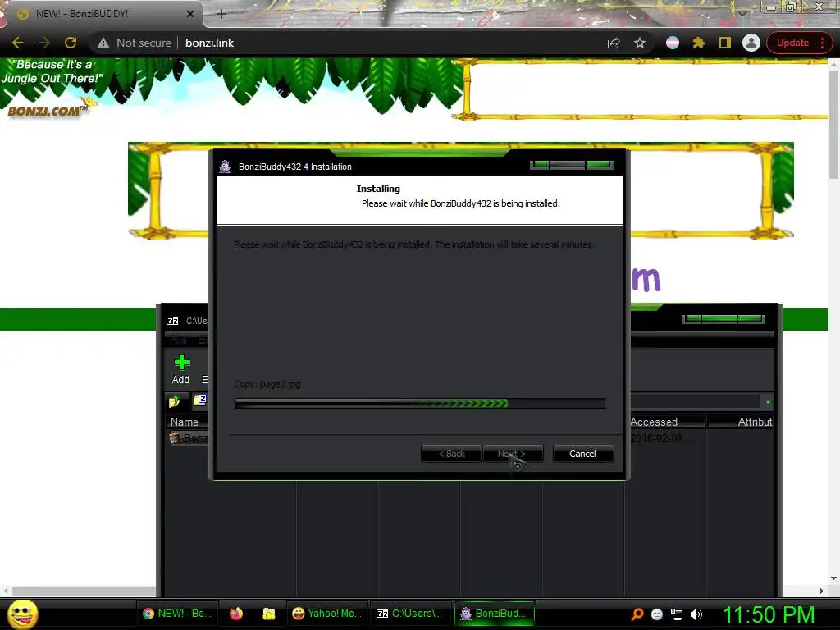Click the round face tray icon
The image size is (840, 630).
click(x=657, y=614)
